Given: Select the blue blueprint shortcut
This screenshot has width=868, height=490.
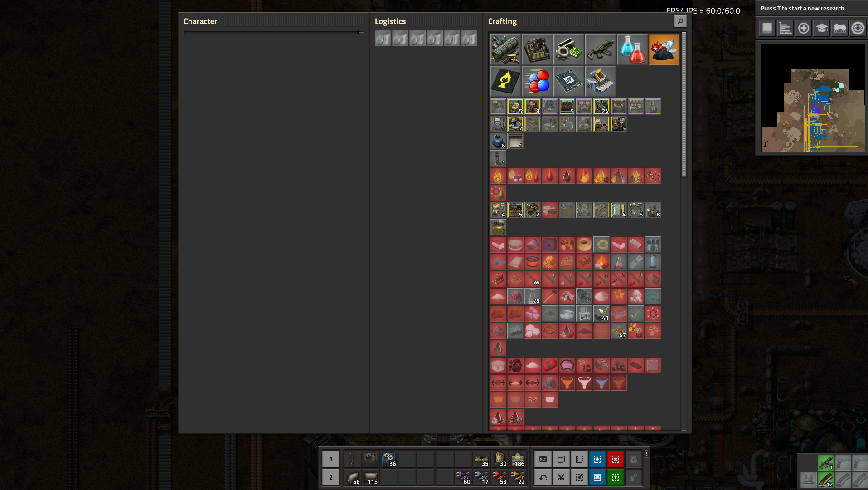Looking at the screenshot, I should pos(597,459).
